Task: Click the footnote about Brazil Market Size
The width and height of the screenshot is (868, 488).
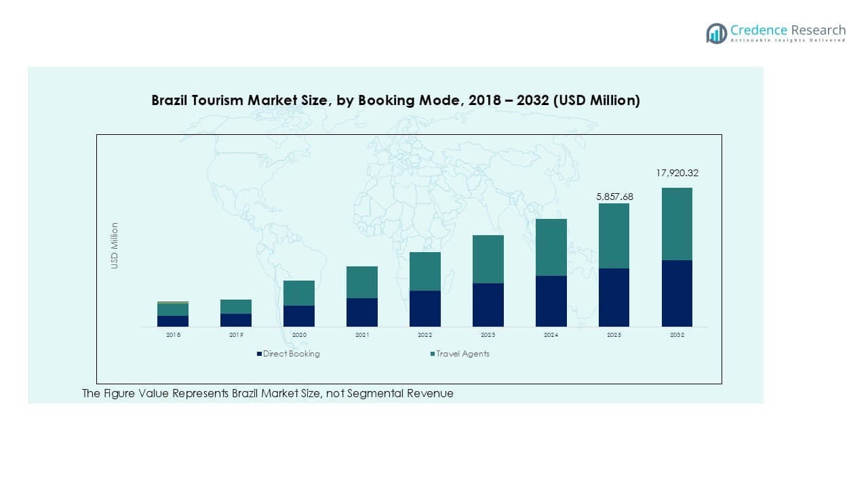Action: pyautogui.click(x=267, y=393)
